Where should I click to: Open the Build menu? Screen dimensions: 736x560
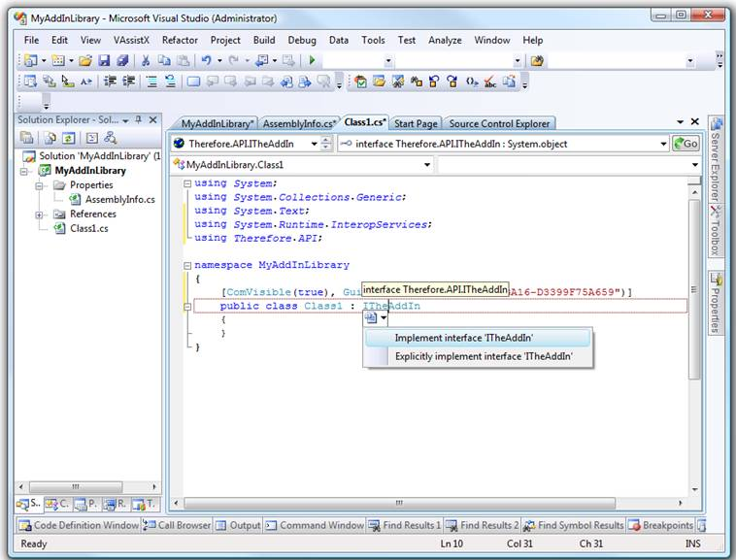click(264, 41)
